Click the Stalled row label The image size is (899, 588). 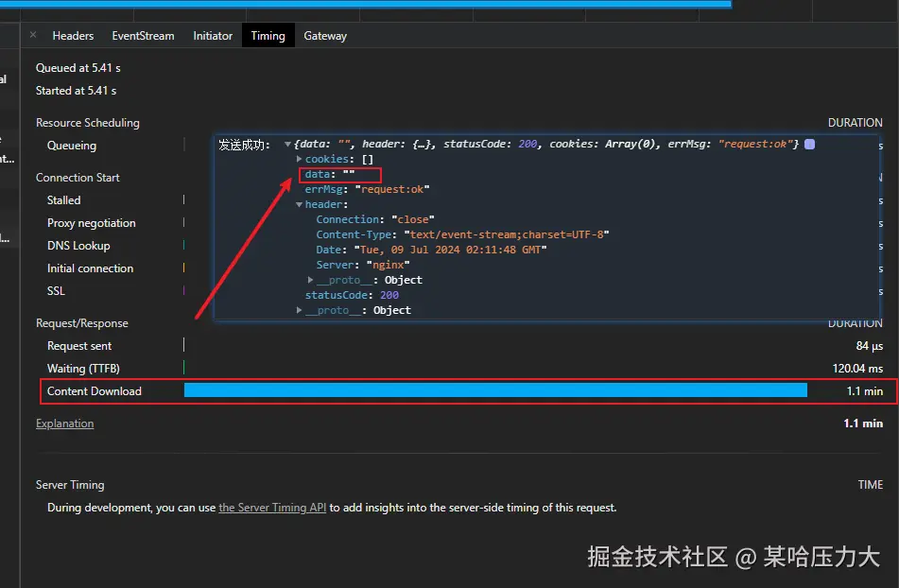coord(63,200)
